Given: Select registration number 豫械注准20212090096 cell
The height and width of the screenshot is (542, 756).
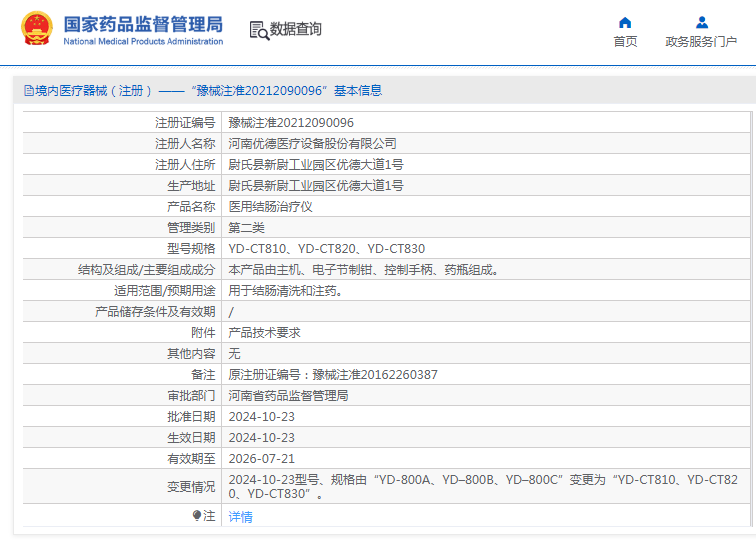Looking at the screenshot, I should pos(291,123).
